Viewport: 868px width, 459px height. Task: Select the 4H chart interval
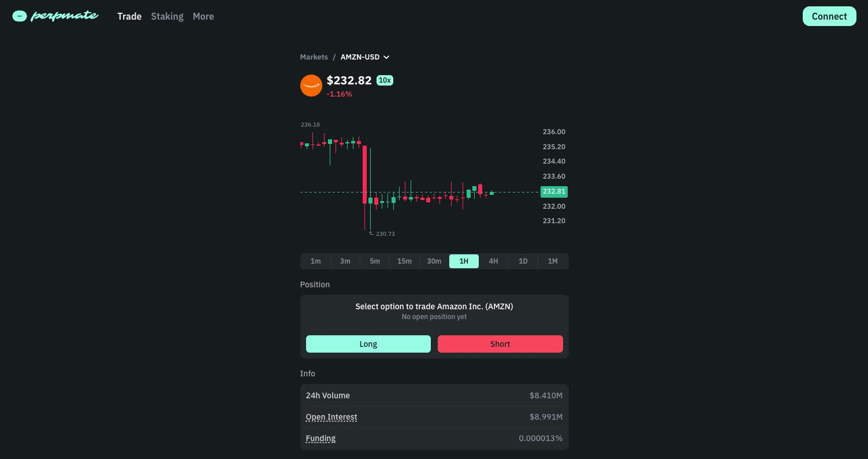point(493,261)
